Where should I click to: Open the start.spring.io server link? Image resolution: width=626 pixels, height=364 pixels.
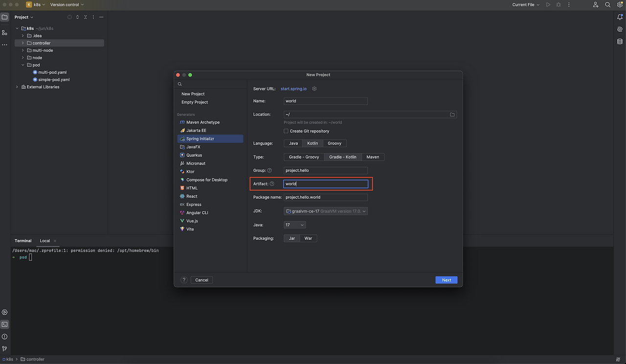click(293, 89)
